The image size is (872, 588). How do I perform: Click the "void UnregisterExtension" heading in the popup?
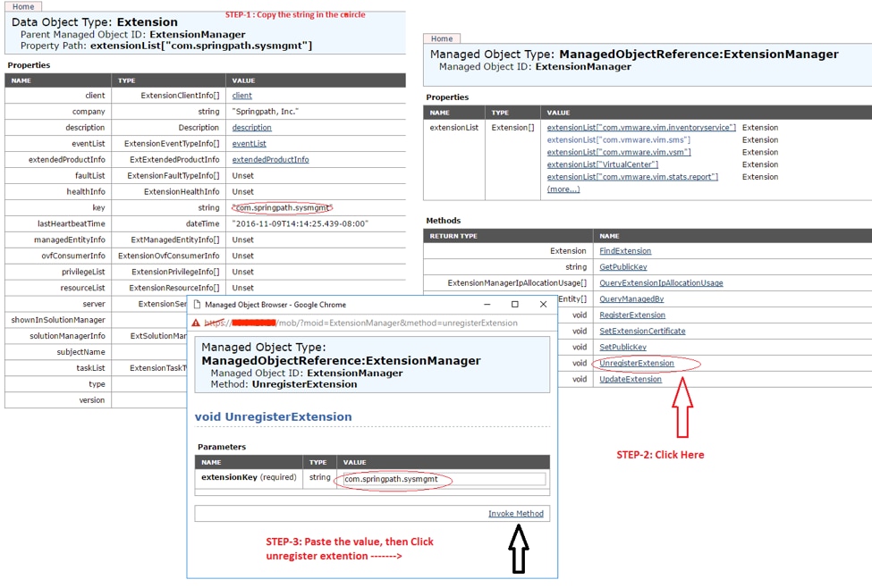[273, 416]
